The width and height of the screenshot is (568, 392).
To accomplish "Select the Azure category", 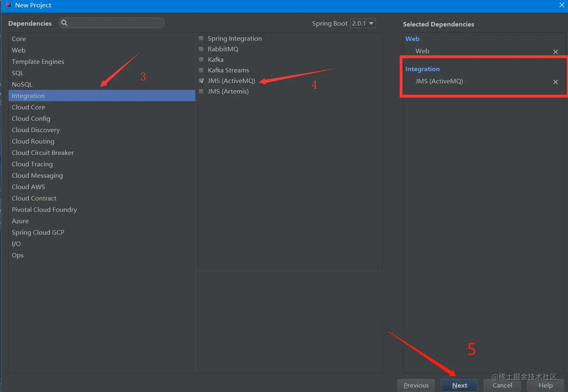I will [x=102, y=221].
